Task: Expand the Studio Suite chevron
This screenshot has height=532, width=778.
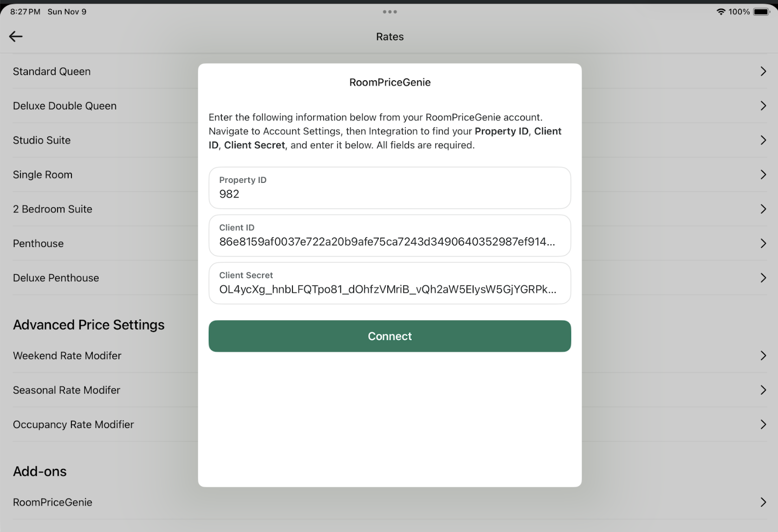Action: pos(763,140)
